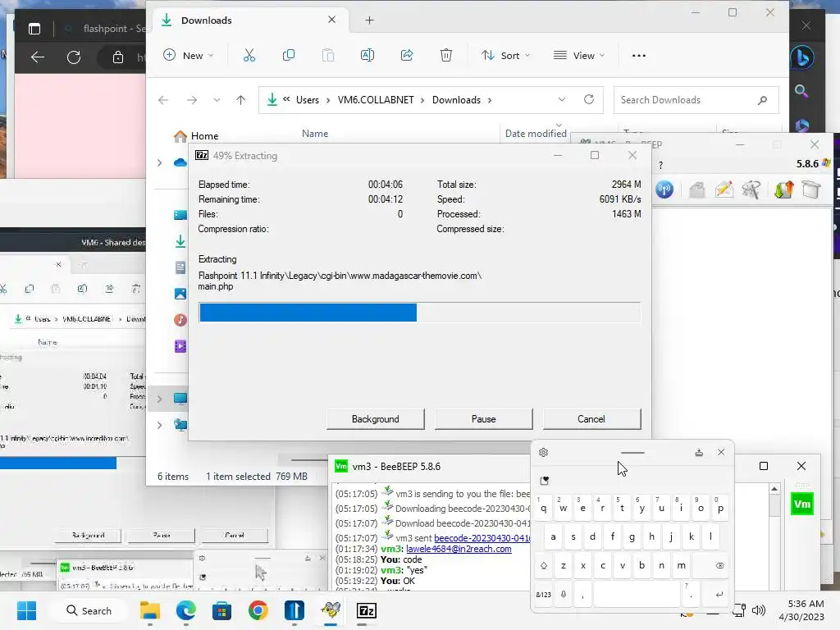Click the search magnifier in Search Downloads box
Viewport: 840px width, 630px height.
[x=762, y=100]
